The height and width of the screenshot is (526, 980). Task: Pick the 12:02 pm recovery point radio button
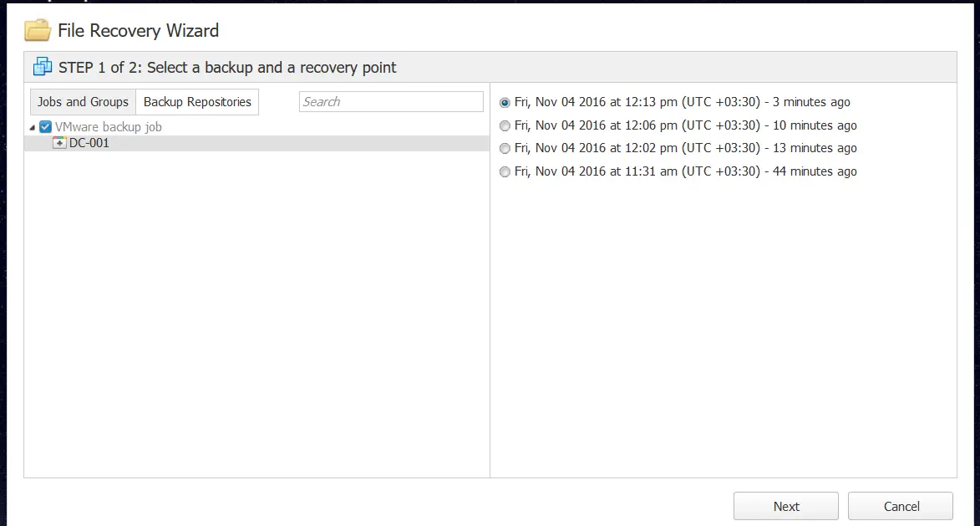(x=505, y=148)
